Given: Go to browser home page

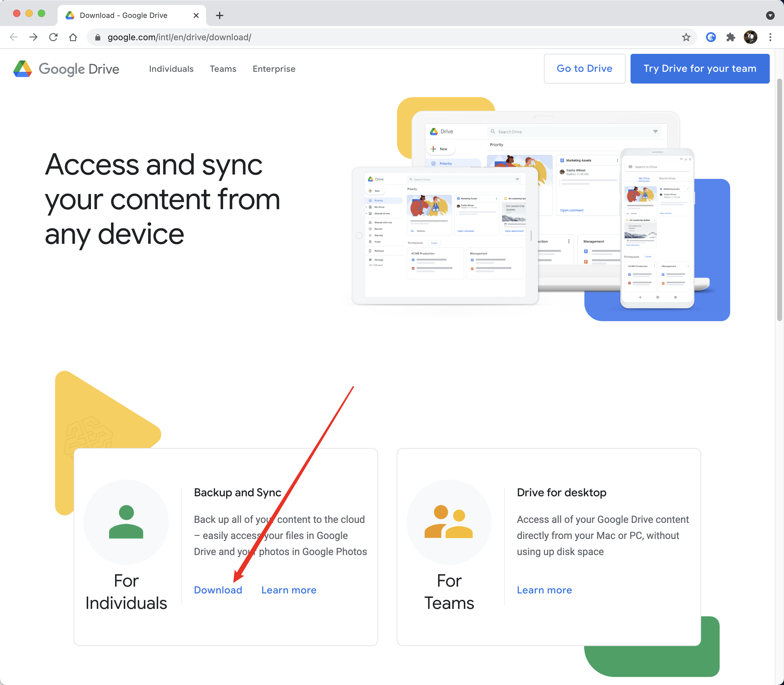Looking at the screenshot, I should [x=73, y=37].
